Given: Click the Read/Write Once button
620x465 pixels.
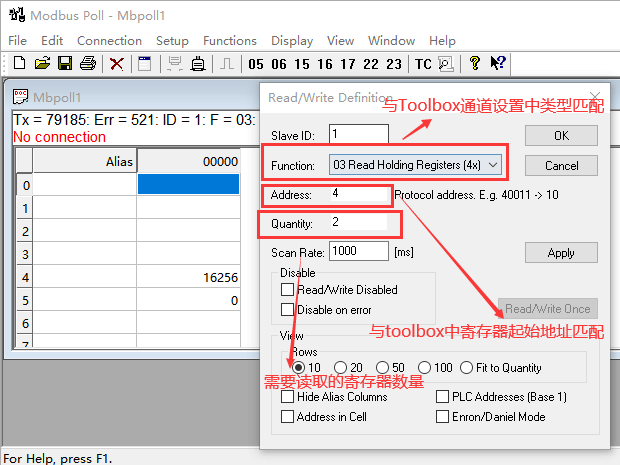Looking at the screenshot, I should click(548, 308).
